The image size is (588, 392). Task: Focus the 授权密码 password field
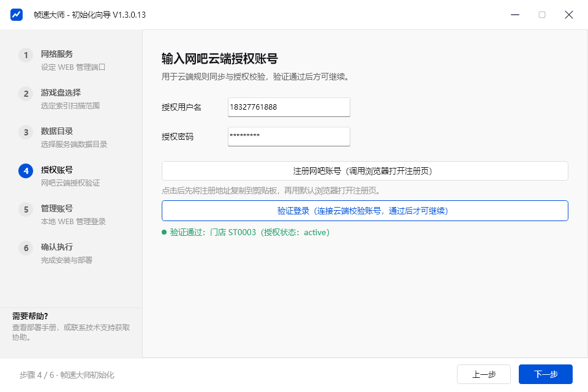pyautogui.click(x=288, y=136)
